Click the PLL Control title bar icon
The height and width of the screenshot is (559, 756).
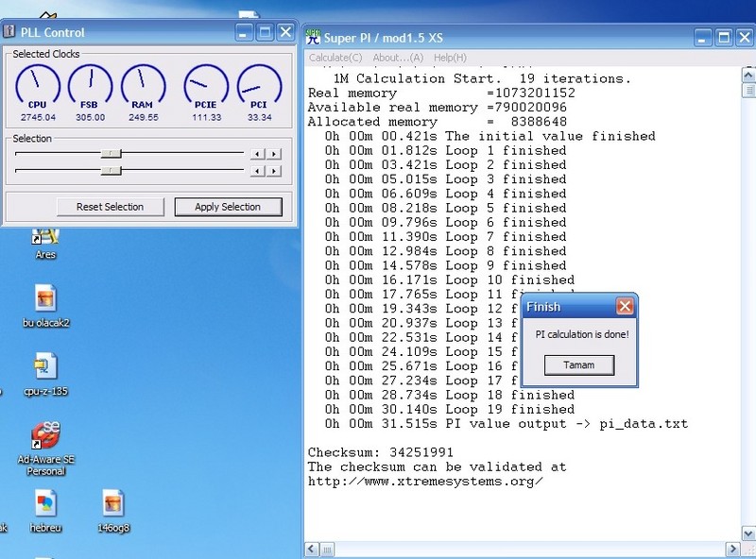(9, 32)
